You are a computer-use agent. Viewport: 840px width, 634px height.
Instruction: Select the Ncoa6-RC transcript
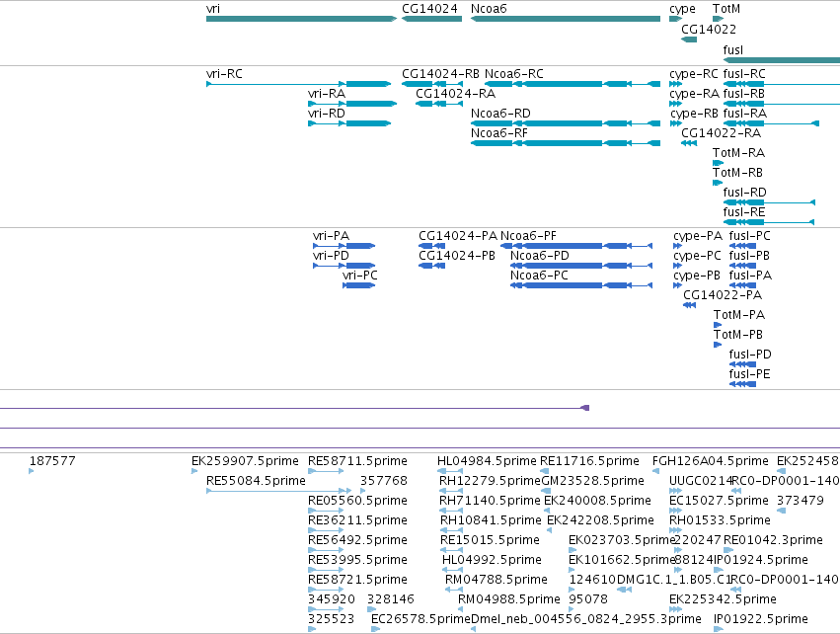coord(573,84)
